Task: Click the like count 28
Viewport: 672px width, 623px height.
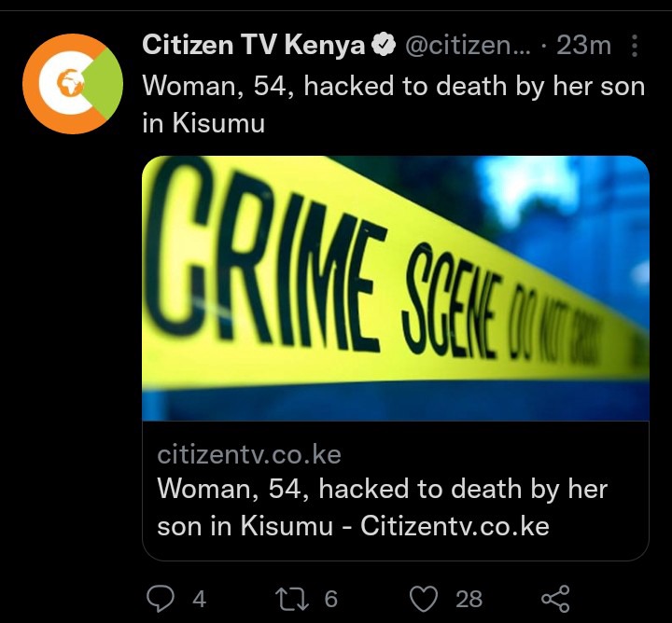Action: pos(469,599)
